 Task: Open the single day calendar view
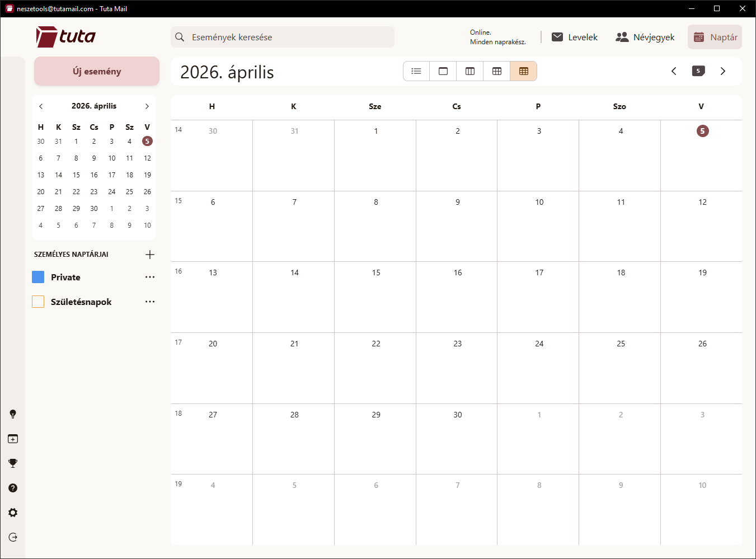coord(443,71)
